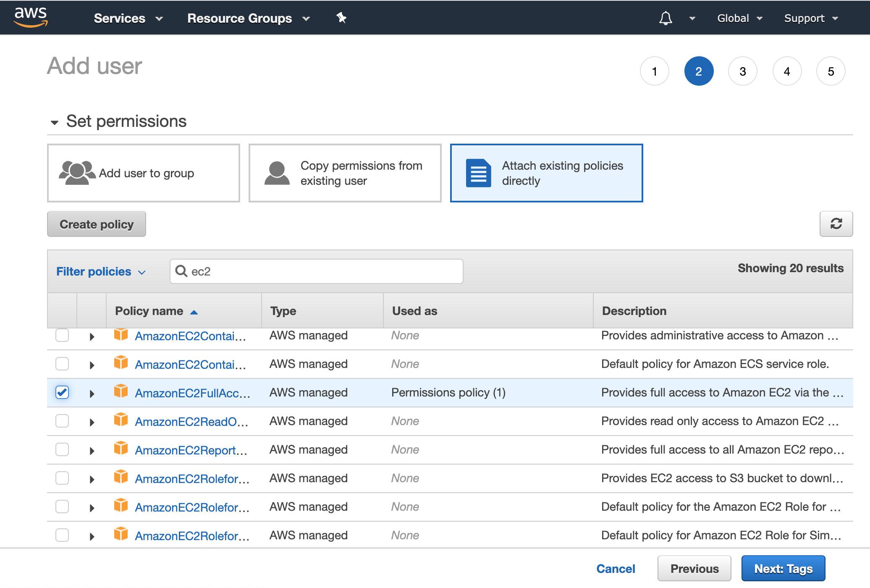Viewport: 870px width, 588px height.
Task: Open the dropdown arrow next to the bell
Action: [x=692, y=18]
